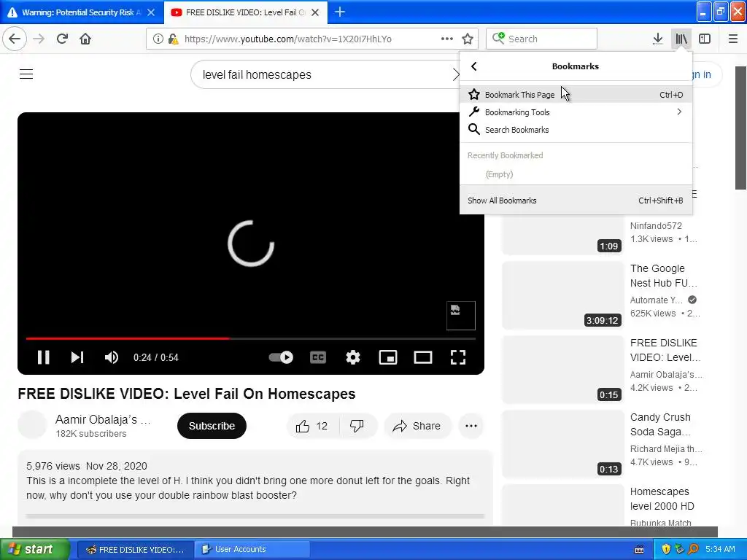
Task: Mute the video volume speaker icon
Action: (x=112, y=357)
